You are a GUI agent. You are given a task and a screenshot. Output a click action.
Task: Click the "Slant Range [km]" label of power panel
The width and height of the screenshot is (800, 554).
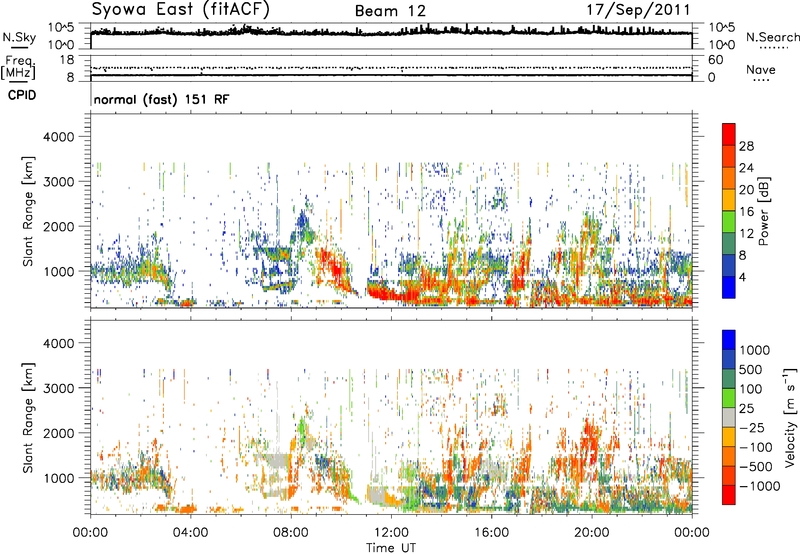28,211
